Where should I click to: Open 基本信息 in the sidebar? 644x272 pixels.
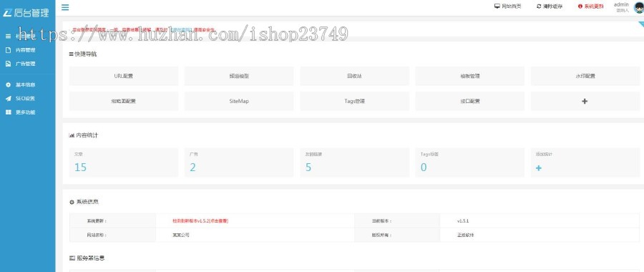(x=26, y=84)
